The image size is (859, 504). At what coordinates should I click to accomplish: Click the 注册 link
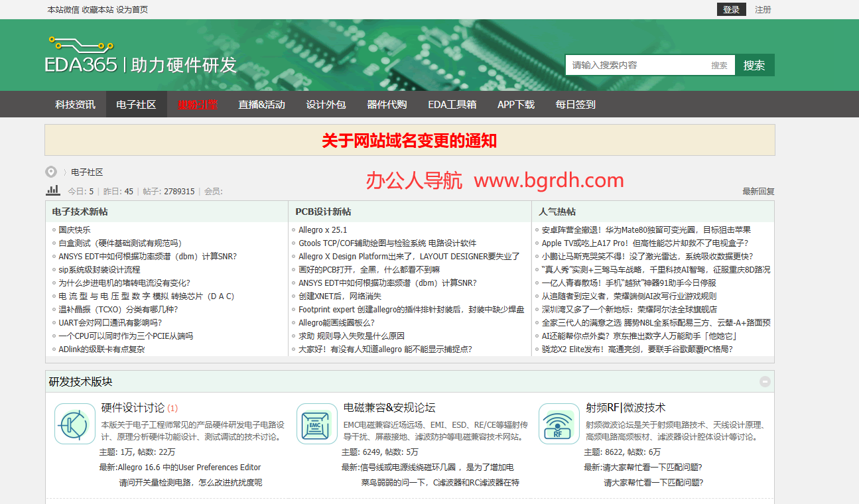click(x=763, y=10)
